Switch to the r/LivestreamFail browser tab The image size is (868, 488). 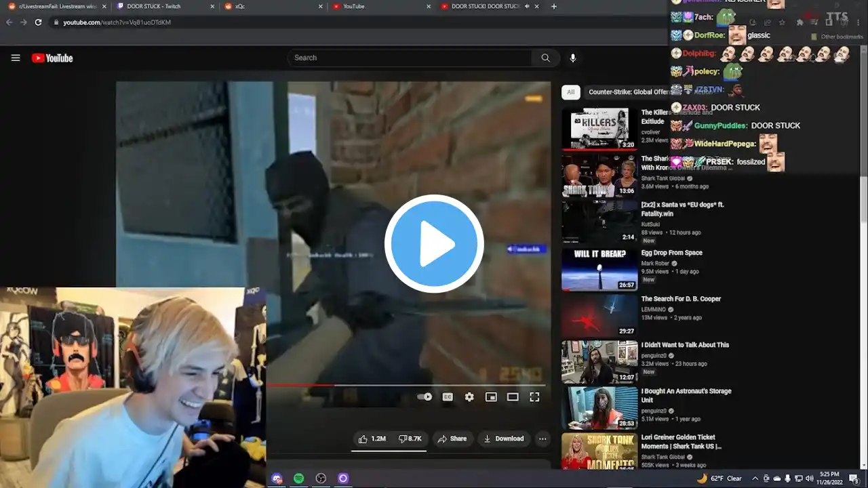(57, 7)
